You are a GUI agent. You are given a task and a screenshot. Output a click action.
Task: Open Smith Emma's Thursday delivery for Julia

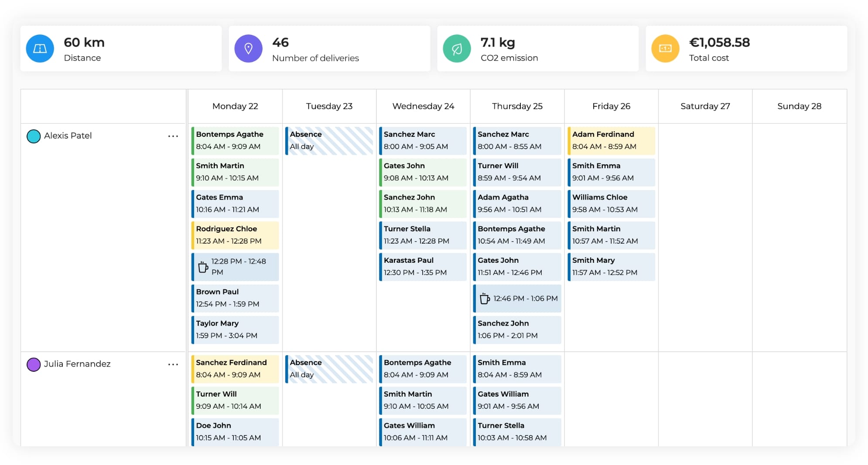(x=516, y=369)
